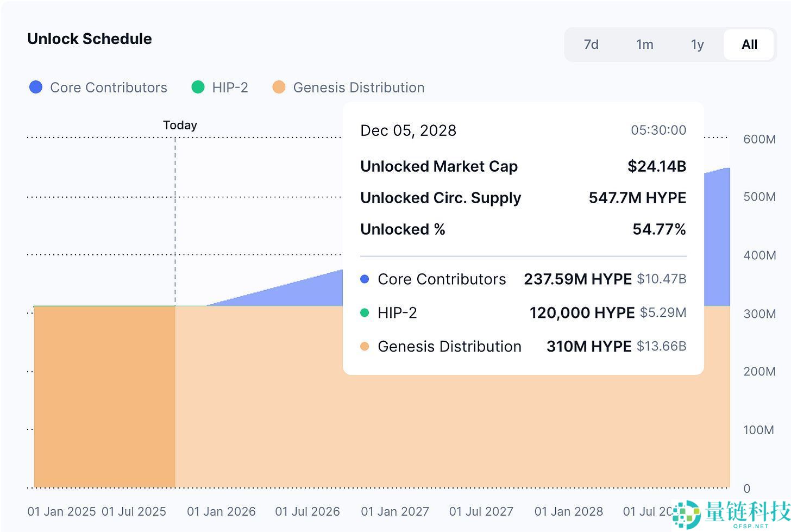Click the green watermark logo icon
Screen dimensions: 791x532
[x=686, y=514]
